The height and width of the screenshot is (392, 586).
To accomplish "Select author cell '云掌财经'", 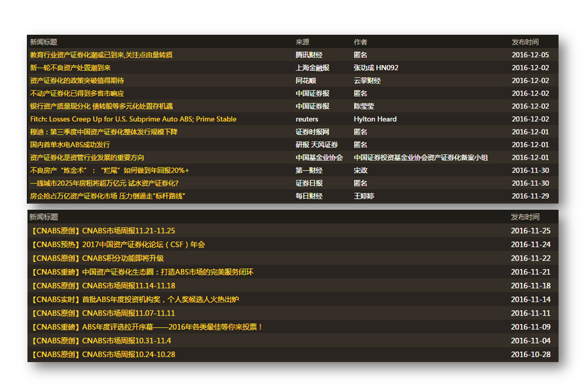I will [367, 80].
